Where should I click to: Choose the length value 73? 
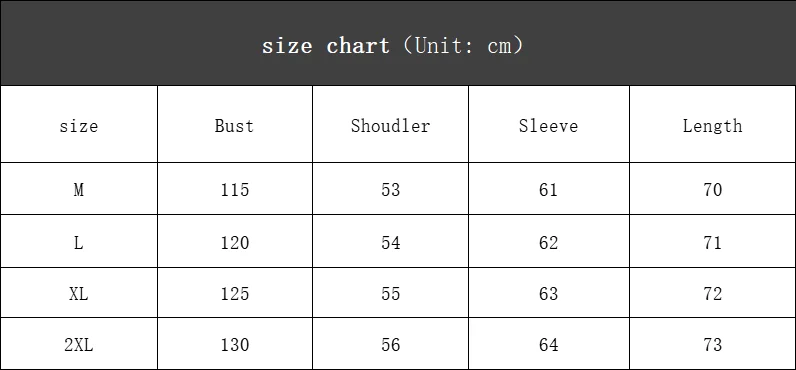point(712,345)
